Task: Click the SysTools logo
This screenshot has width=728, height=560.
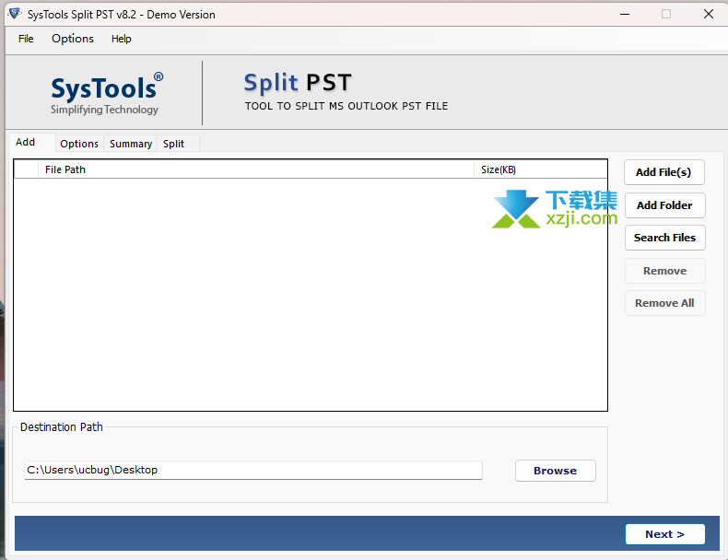Action: pos(106,94)
